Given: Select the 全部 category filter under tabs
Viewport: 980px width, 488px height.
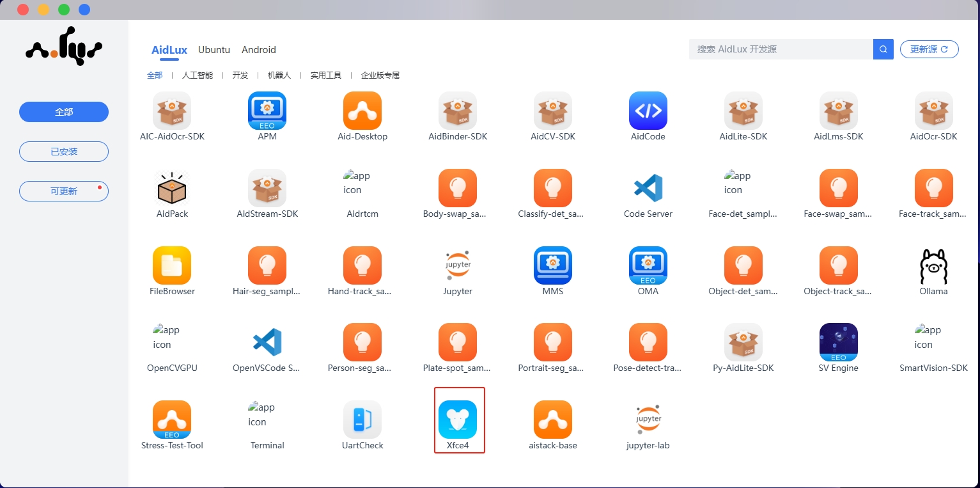Looking at the screenshot, I should 155,75.
